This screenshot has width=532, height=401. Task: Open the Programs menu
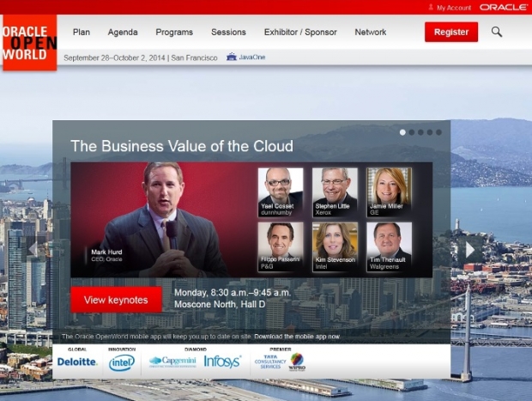174,33
